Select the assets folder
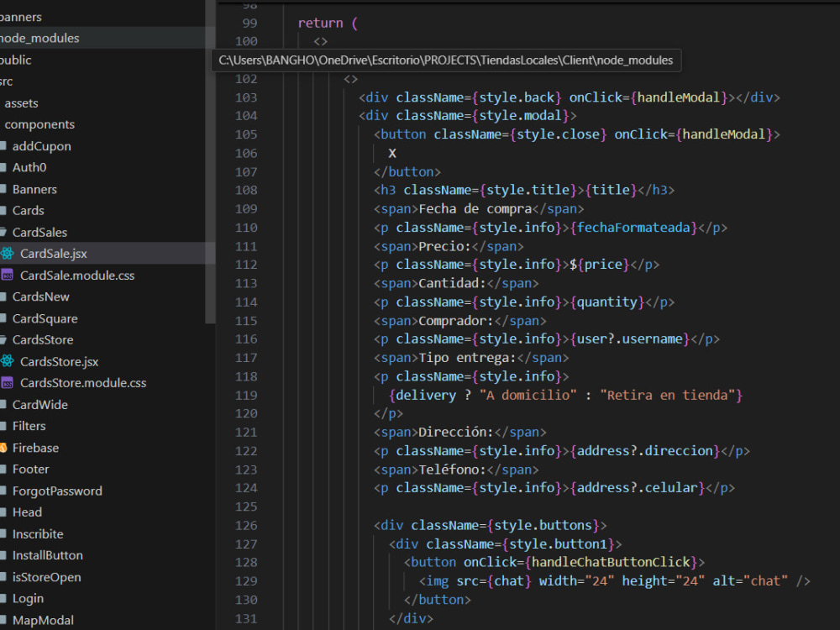 pos(22,102)
